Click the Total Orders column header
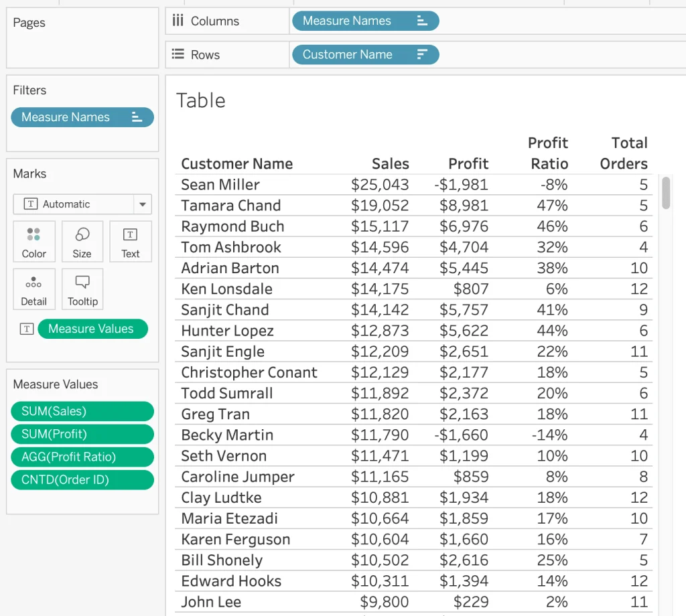This screenshot has height=616, width=686. point(624,153)
